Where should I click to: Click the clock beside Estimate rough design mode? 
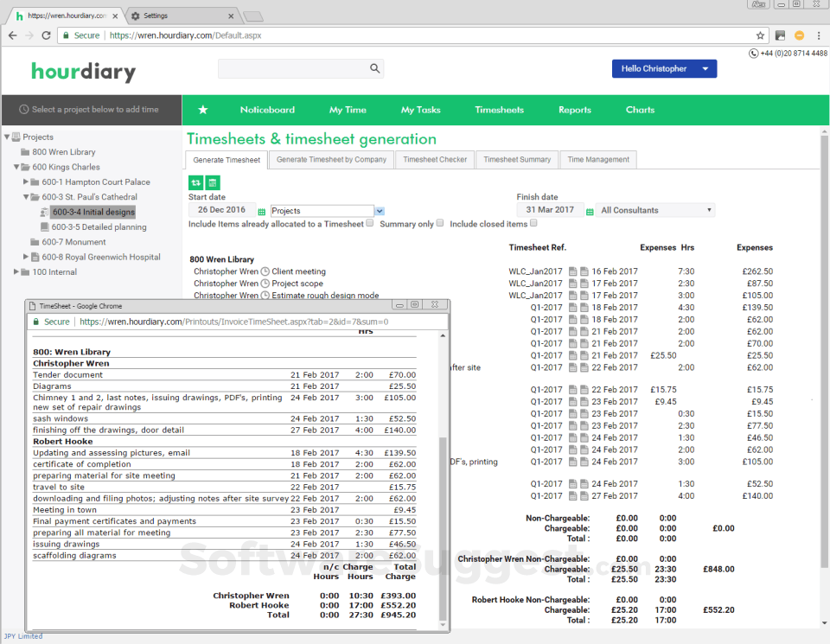[x=265, y=296]
